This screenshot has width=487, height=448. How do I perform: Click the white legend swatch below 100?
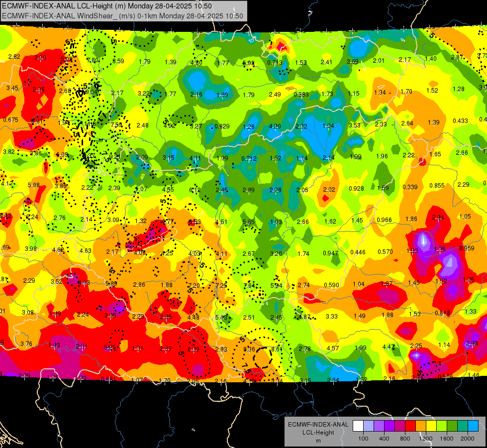point(358,426)
